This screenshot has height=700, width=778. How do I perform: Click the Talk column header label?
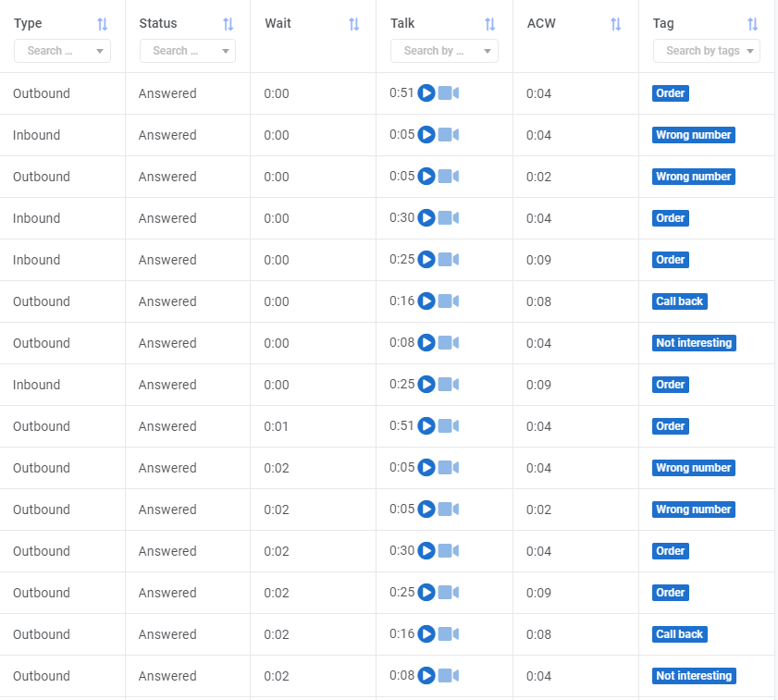pos(402,23)
